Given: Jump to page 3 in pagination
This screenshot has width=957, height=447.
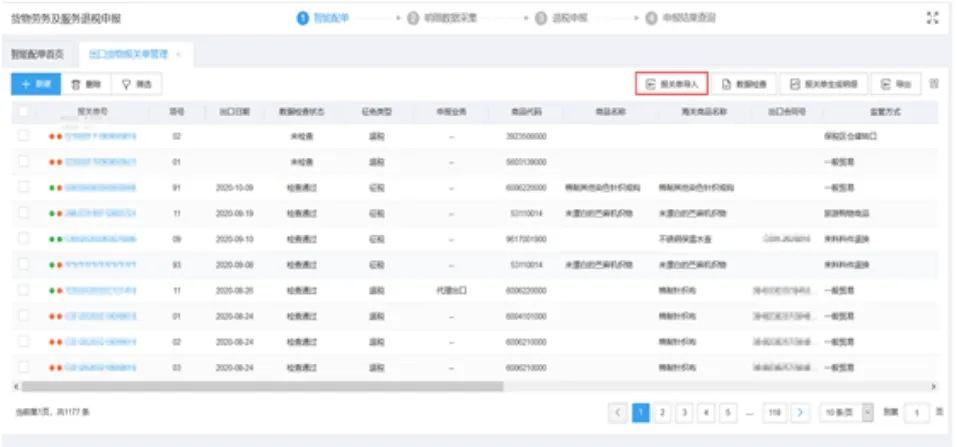Looking at the screenshot, I should click(684, 412).
